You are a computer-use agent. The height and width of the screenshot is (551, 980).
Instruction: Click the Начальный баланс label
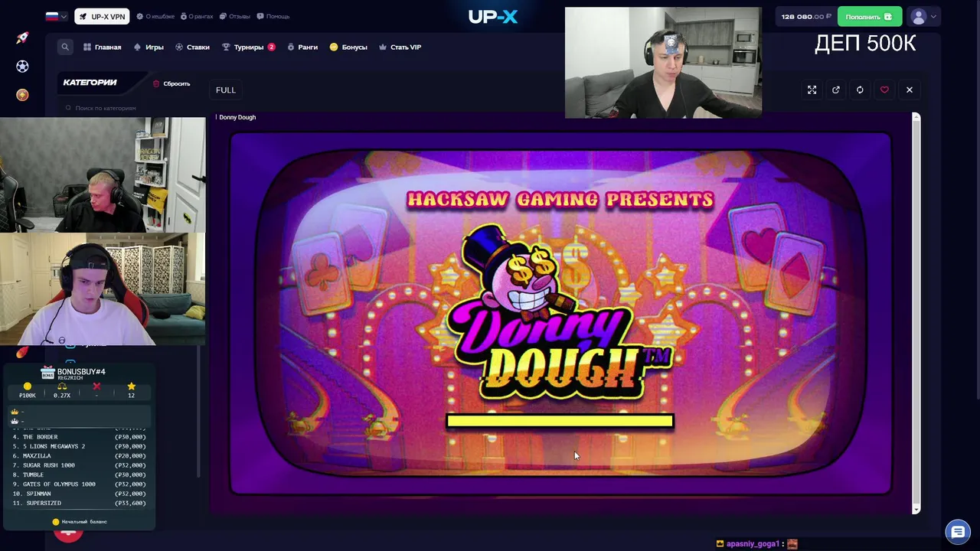pyautogui.click(x=84, y=522)
